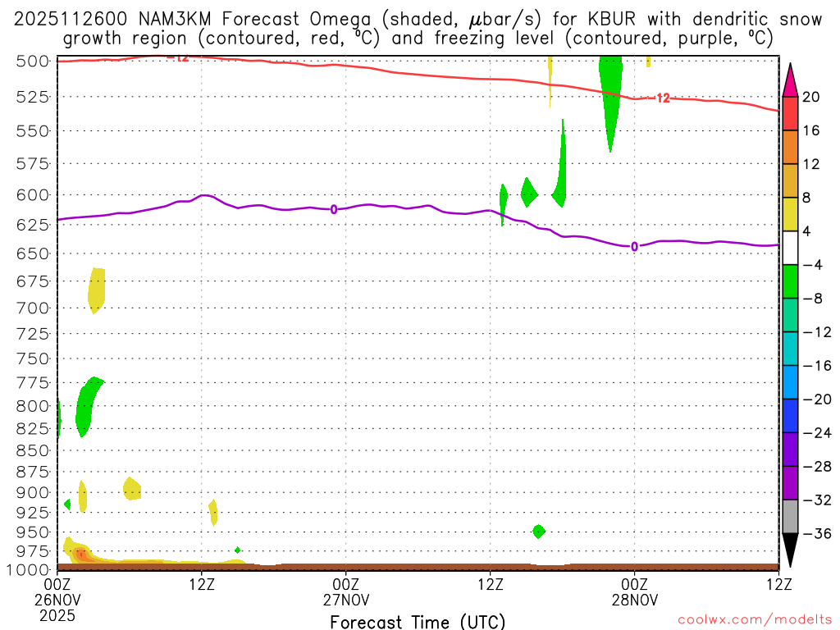This screenshot has width=840, height=630.
Task: Click the chart title mentioning NAM3KM Forecast Omega
Action: (x=418, y=29)
